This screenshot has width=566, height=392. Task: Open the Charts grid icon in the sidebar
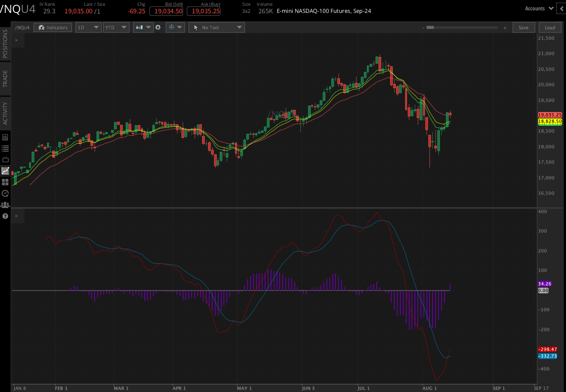click(x=6, y=182)
